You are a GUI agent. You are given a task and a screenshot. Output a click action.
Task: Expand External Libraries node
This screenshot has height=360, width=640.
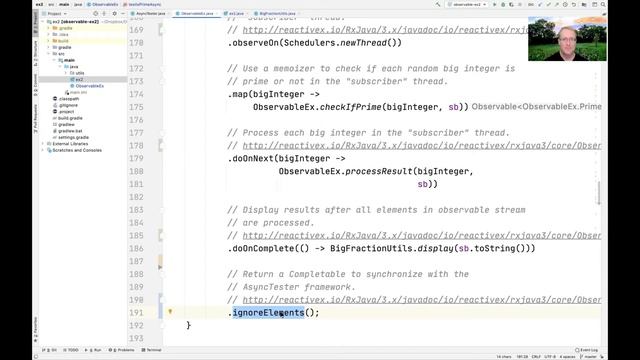click(x=43, y=144)
